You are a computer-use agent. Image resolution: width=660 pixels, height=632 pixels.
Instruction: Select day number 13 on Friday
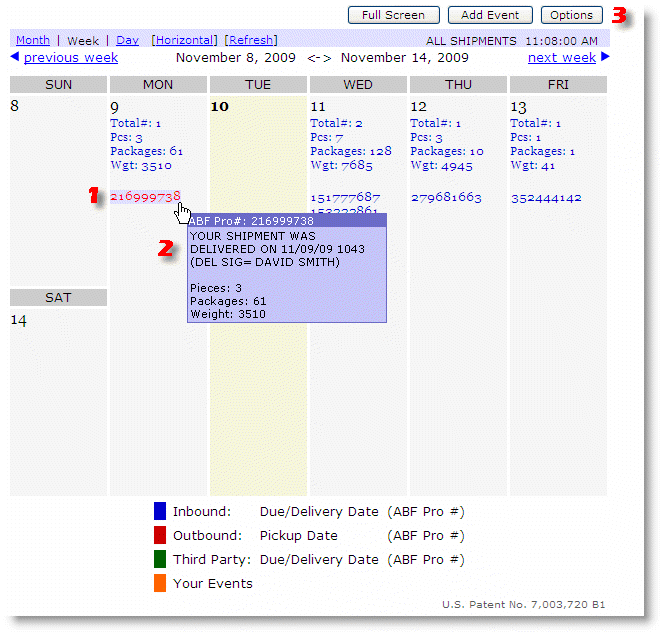[519, 108]
